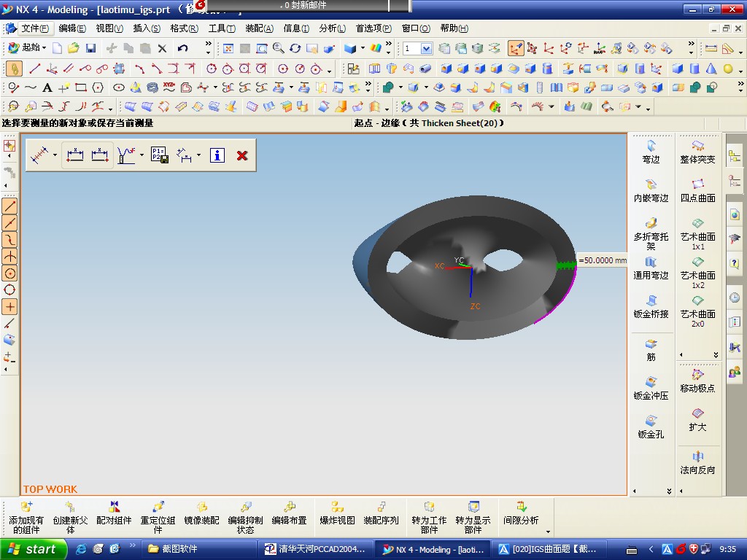This screenshot has height=560, width=747.
Task: Open the 文件(F) menu
Action: pyautogui.click(x=35, y=28)
